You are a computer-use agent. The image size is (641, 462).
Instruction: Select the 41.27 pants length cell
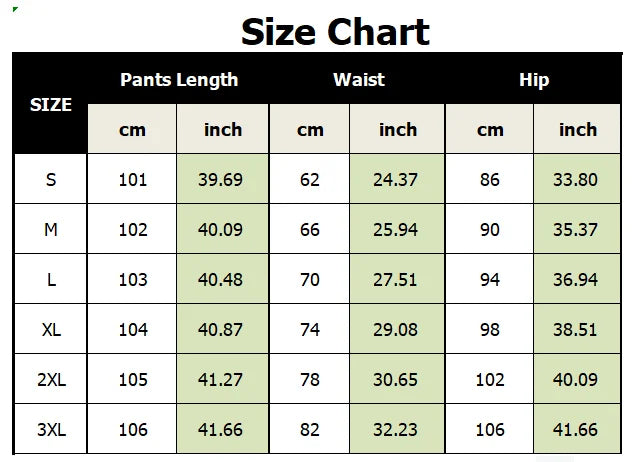click(x=221, y=380)
